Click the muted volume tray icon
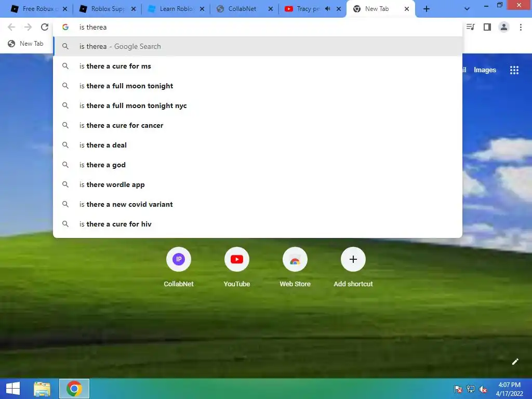 (x=483, y=389)
